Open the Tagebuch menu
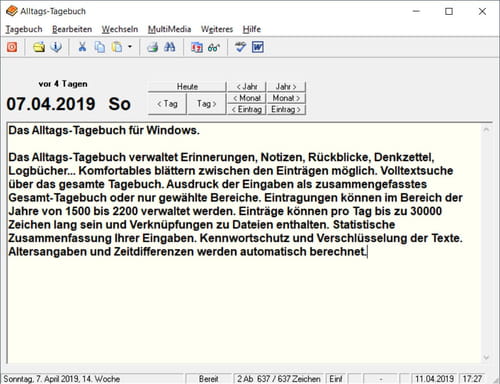 (24, 29)
